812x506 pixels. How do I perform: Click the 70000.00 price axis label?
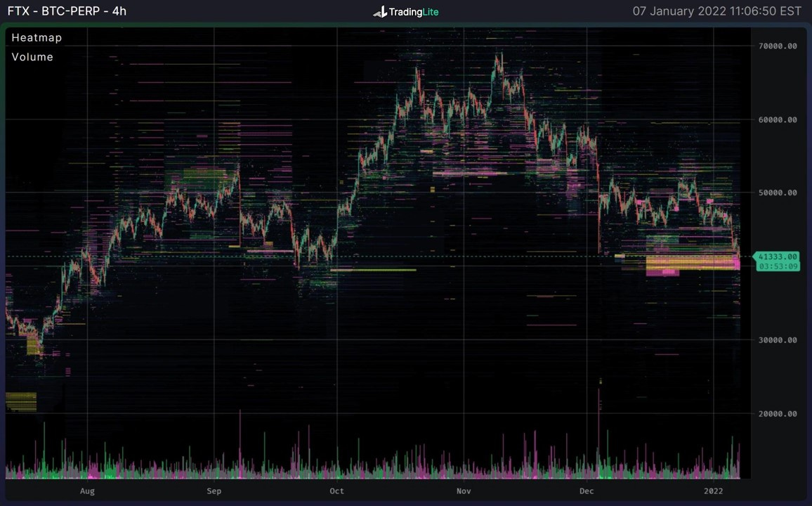(x=778, y=46)
